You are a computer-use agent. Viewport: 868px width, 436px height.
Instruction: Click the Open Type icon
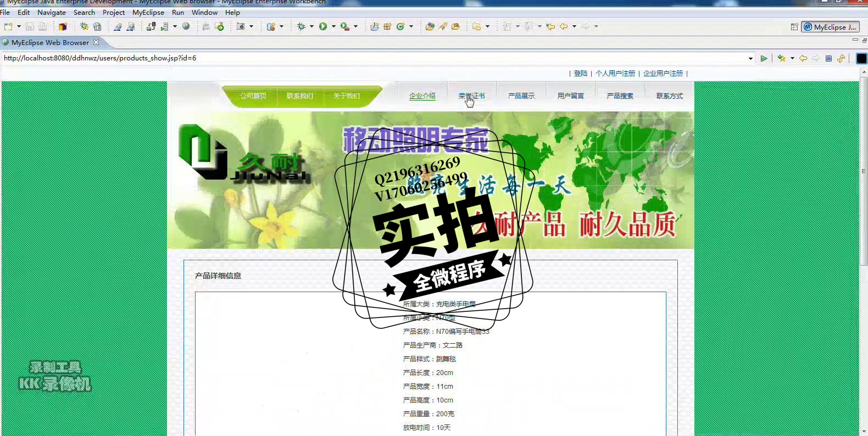pyautogui.click(x=430, y=26)
